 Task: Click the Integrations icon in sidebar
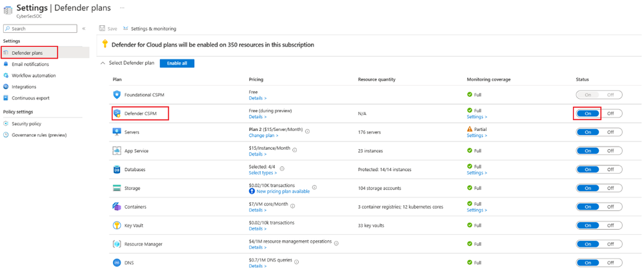click(x=6, y=87)
